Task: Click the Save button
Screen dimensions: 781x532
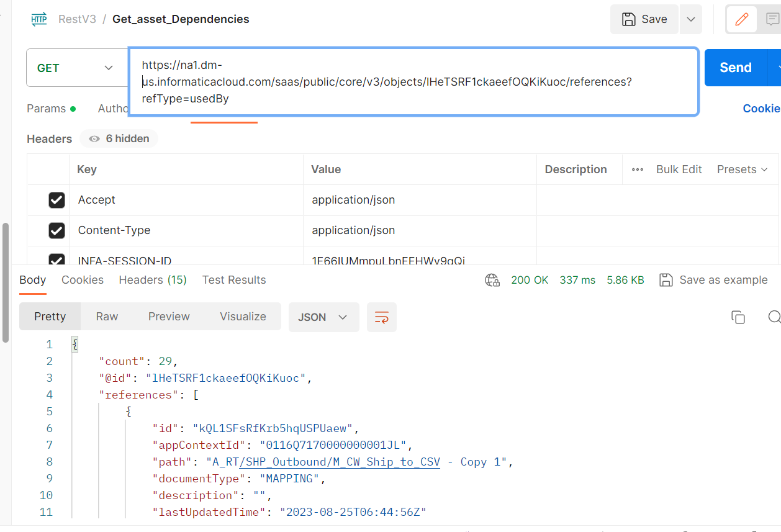Action: [645, 19]
